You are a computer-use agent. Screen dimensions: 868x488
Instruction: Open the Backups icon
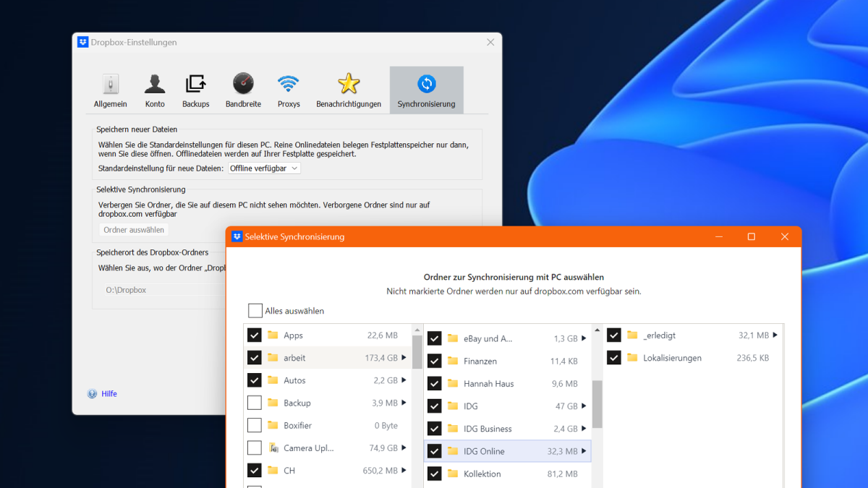click(195, 84)
